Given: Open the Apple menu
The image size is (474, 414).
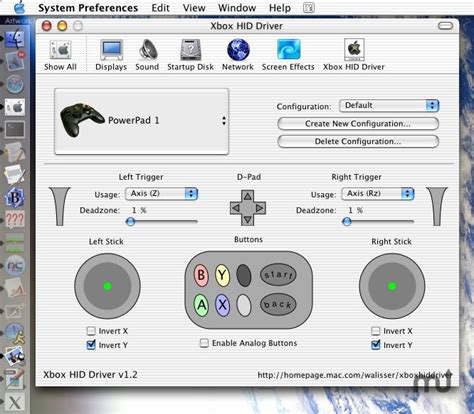Looking at the screenshot, I should coord(20,8).
